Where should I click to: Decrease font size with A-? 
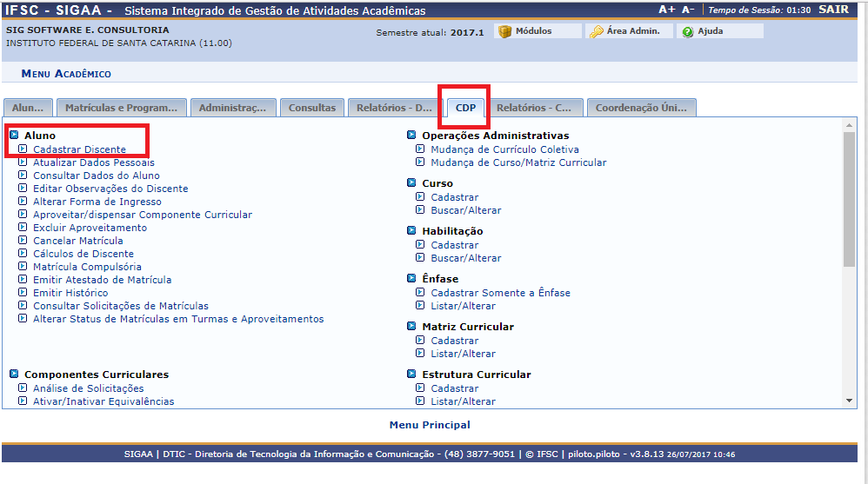click(x=687, y=10)
